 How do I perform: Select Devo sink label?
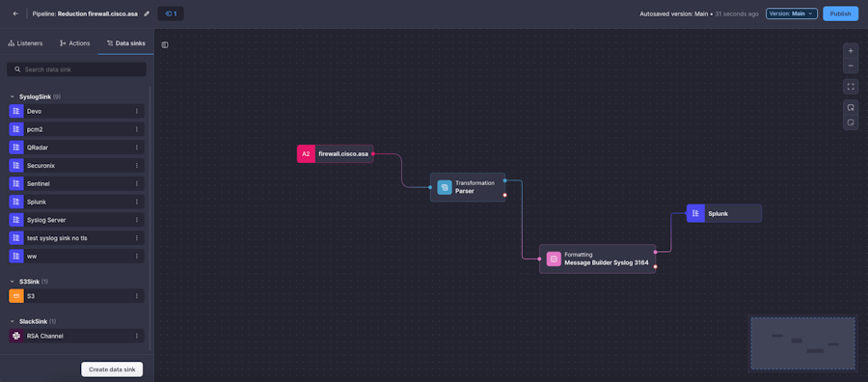(x=34, y=111)
